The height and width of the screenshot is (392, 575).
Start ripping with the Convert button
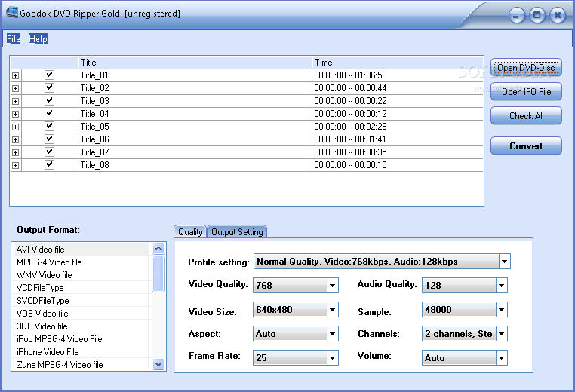coord(526,146)
